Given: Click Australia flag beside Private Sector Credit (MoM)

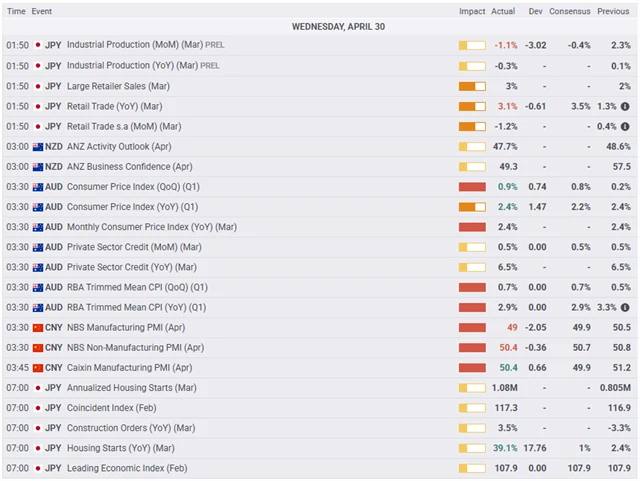Looking at the screenshot, I should click(x=38, y=247).
